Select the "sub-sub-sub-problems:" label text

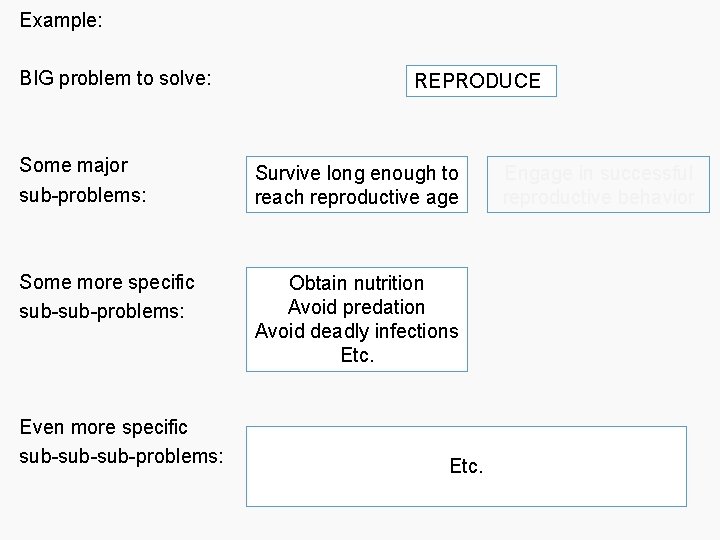click(x=120, y=456)
